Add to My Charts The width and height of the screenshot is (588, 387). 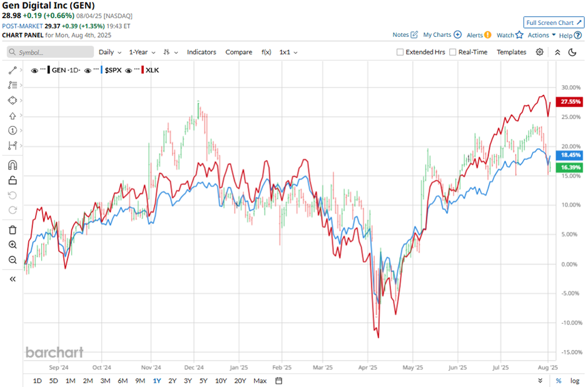[442, 34]
